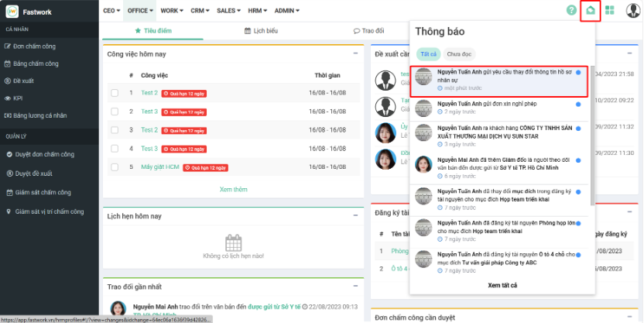
Task: Open the apps grid icon
Action: (610, 11)
